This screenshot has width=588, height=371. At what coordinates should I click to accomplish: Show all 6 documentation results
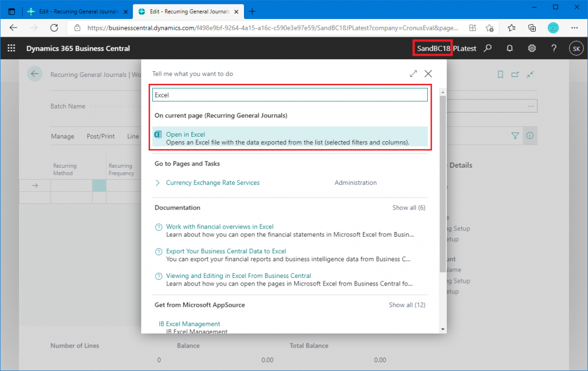(x=409, y=207)
